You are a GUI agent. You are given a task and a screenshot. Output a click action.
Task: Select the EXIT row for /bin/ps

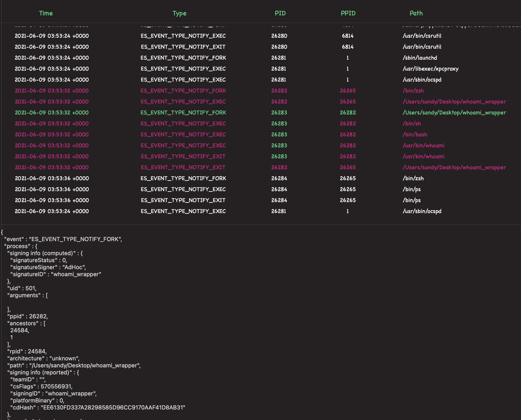[183, 200]
